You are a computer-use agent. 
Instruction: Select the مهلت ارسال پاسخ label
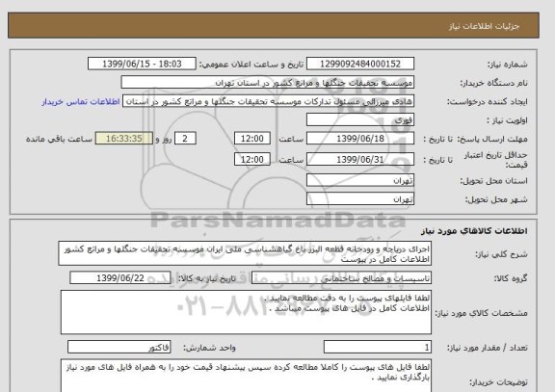point(493,139)
